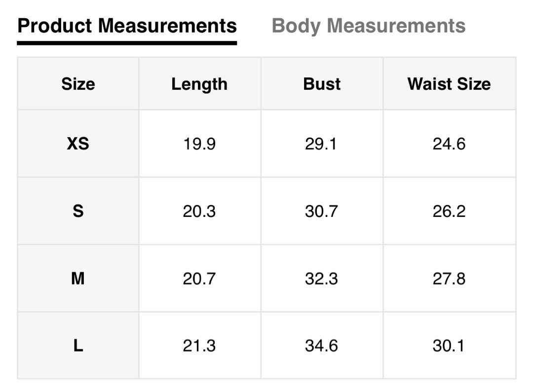The width and height of the screenshot is (533, 392).
Task: Click the M bust value 32.3
Action: pyautogui.click(x=321, y=279)
